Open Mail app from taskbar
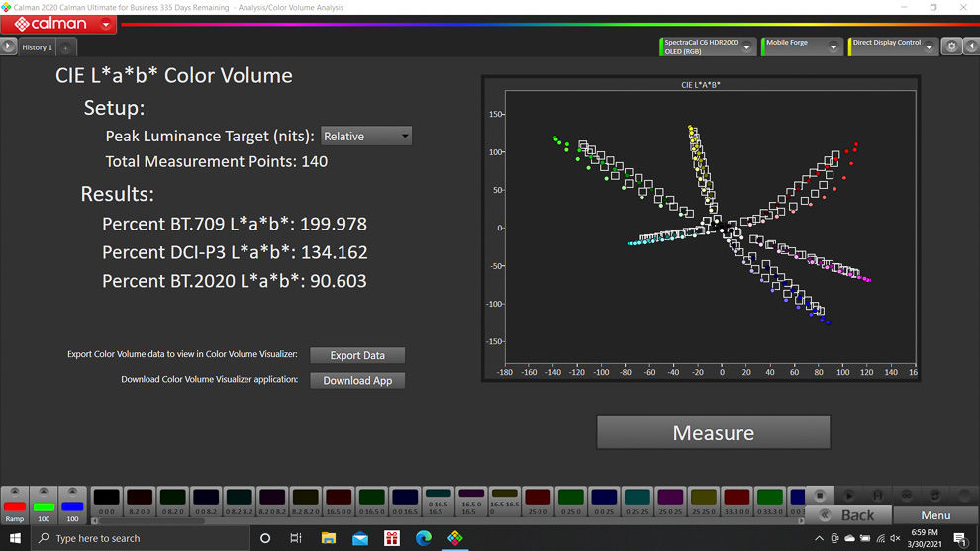Image resolution: width=980 pixels, height=551 pixels. (360, 538)
